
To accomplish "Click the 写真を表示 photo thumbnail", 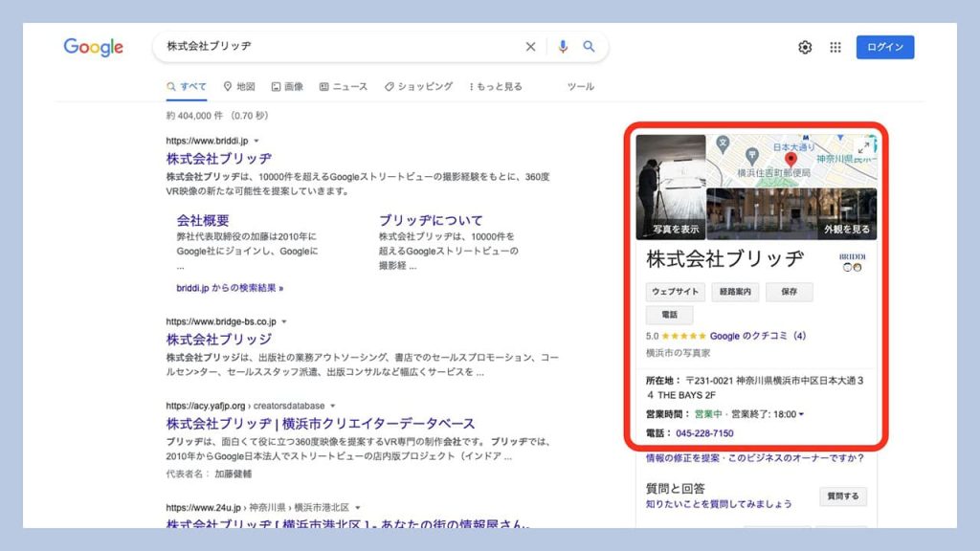I will click(671, 187).
